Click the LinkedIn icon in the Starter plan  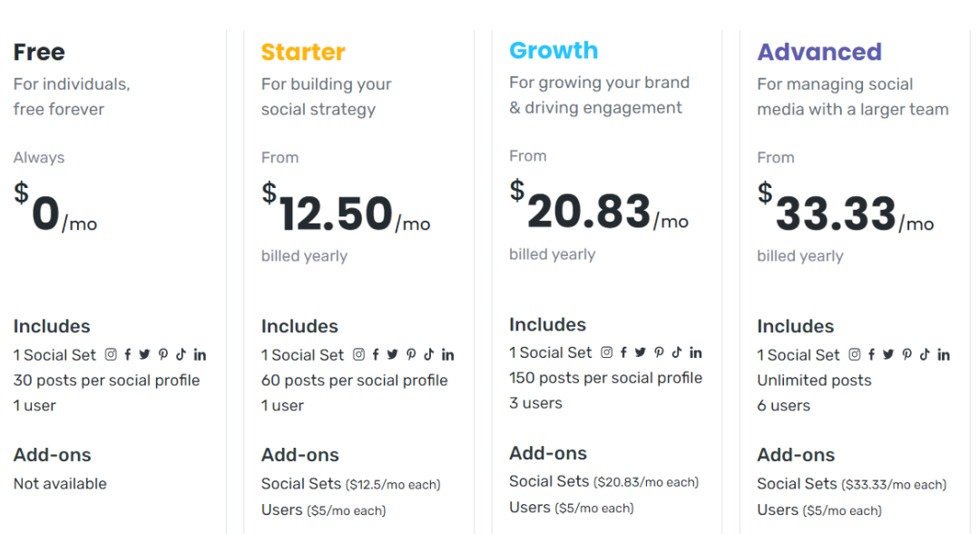tap(447, 355)
